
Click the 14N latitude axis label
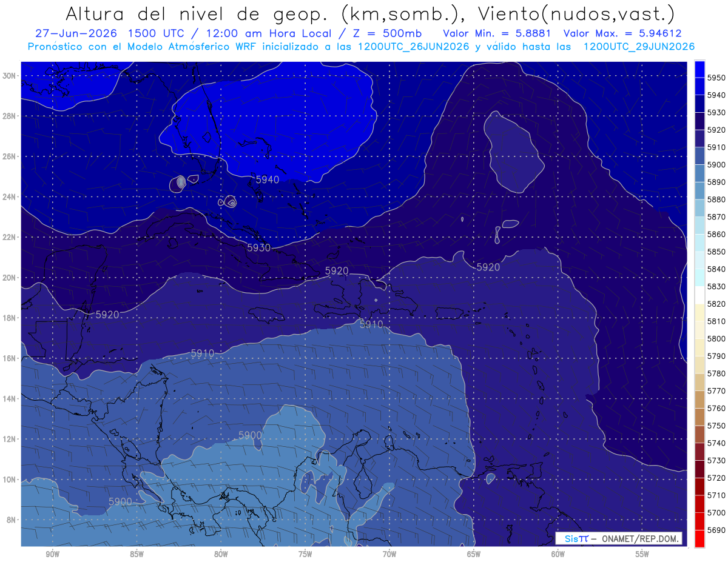pos(9,398)
